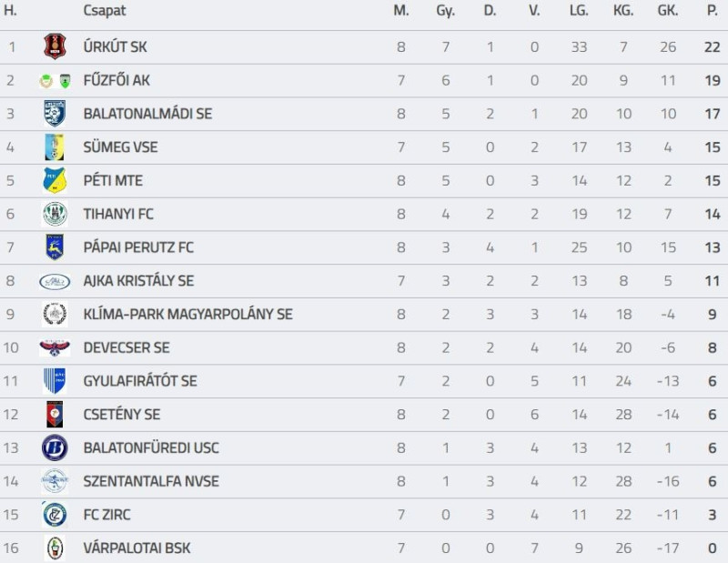Viewport: 728px width, 563px height.
Task: Click the FC Zirc round badge
Action: [x=55, y=515]
